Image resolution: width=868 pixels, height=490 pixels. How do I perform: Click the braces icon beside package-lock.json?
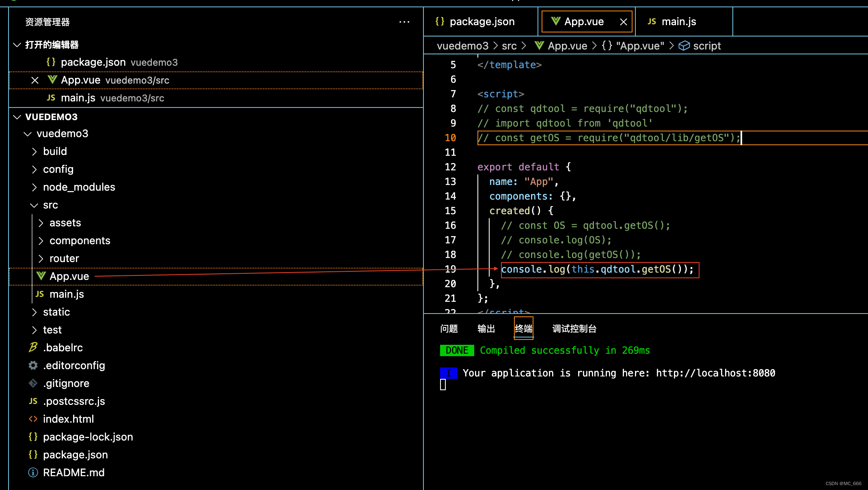[x=33, y=437]
